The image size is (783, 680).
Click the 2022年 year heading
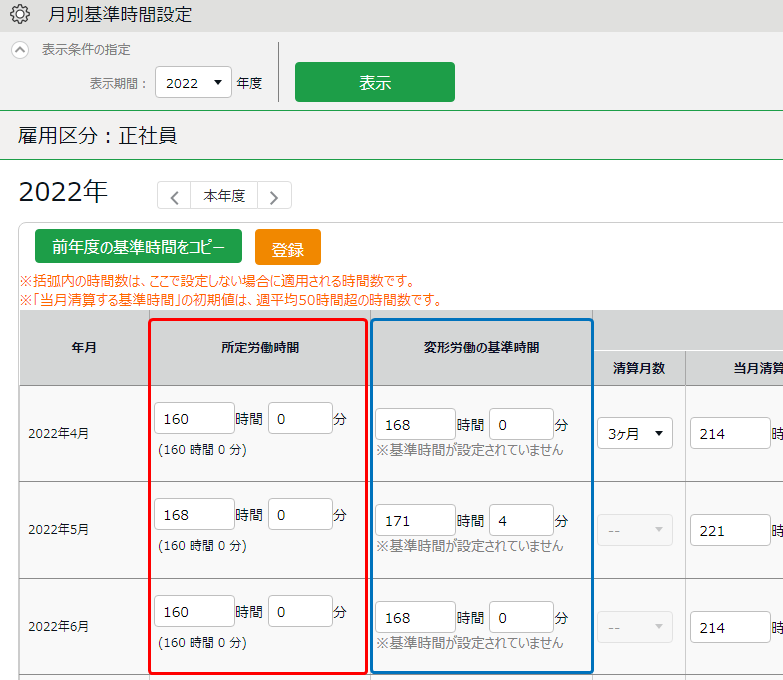[x=63, y=192]
